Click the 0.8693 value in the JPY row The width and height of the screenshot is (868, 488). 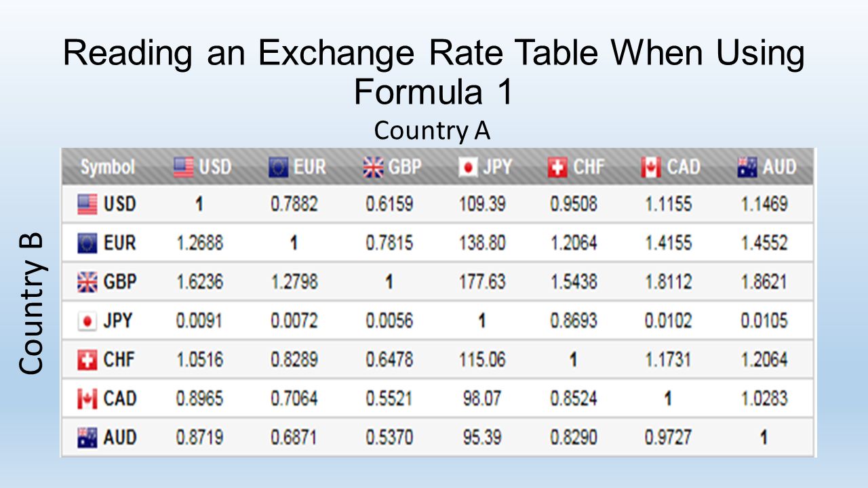point(574,321)
